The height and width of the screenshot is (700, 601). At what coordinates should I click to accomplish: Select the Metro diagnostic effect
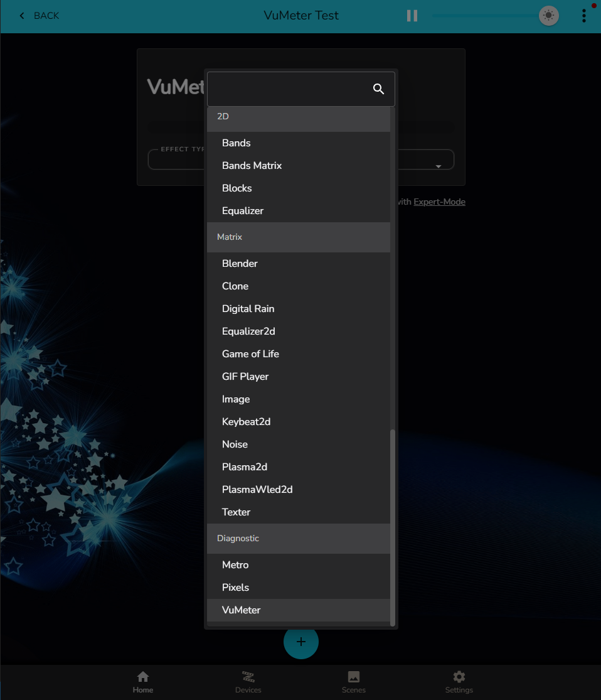(x=299, y=565)
